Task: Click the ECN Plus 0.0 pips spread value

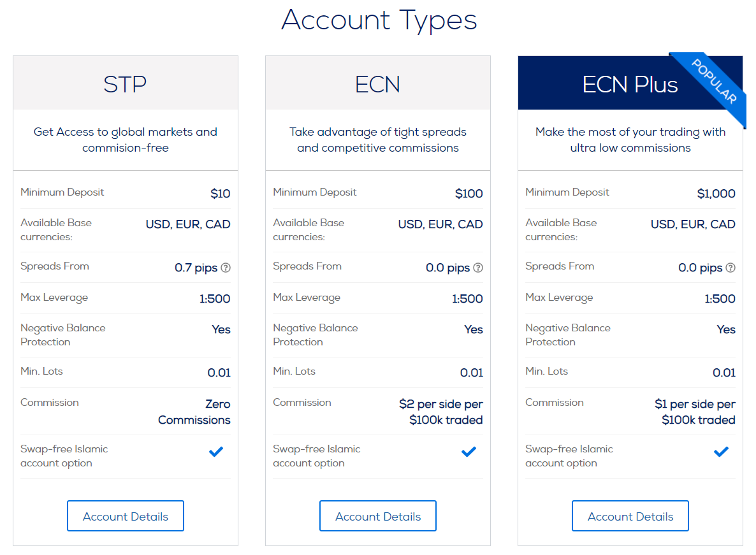Action: [700, 268]
